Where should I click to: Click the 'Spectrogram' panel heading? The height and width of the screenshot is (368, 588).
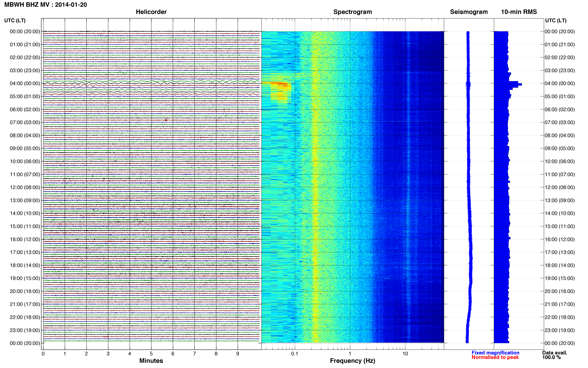(x=352, y=12)
